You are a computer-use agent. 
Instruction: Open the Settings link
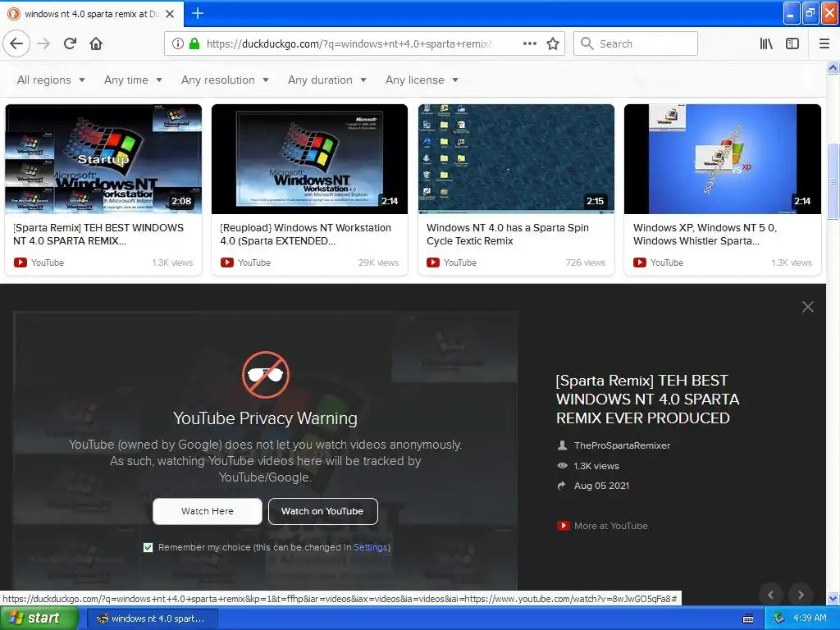click(x=370, y=547)
